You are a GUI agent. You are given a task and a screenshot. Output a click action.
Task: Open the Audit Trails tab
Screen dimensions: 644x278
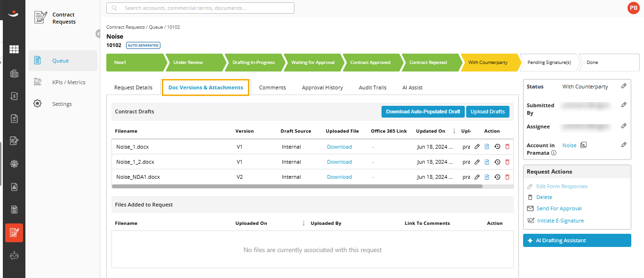pyautogui.click(x=373, y=87)
